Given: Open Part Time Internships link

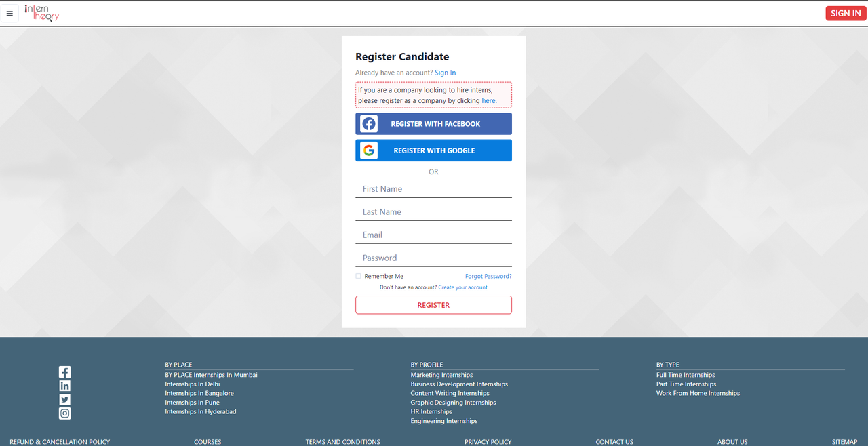Looking at the screenshot, I should click(686, 384).
